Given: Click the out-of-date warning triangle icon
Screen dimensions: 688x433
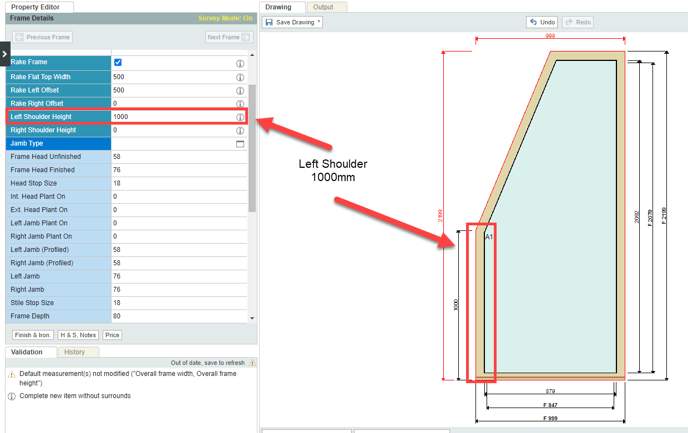Looking at the screenshot, I should pos(252,363).
